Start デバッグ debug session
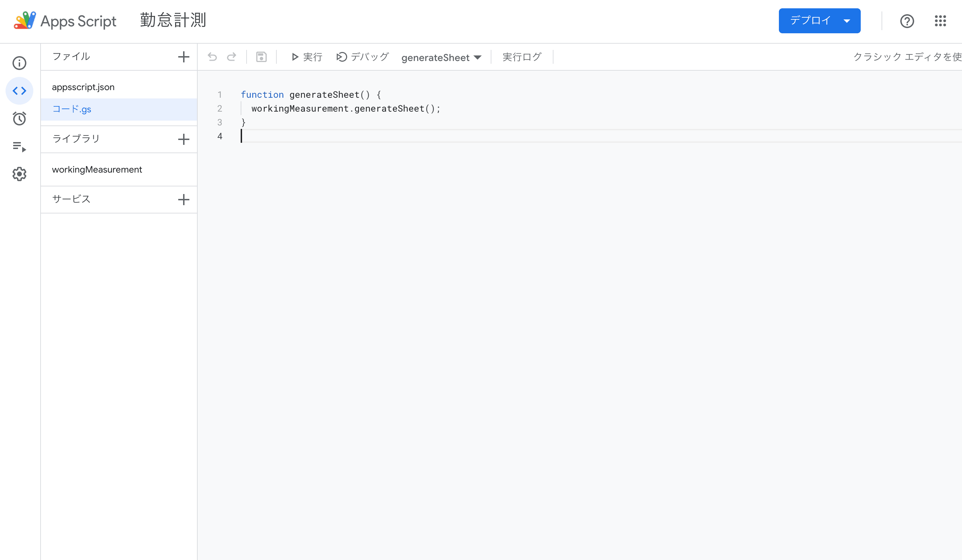 363,57
